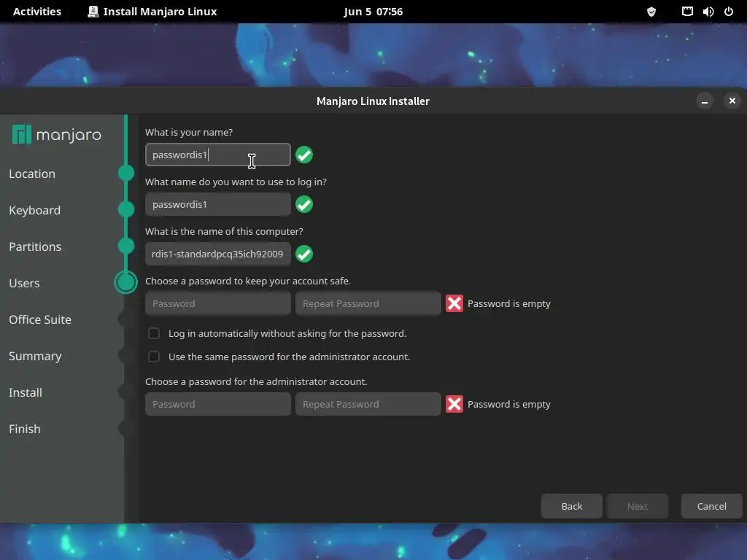Click the red X next to user password fields
Viewport: 747px width, 560px height.
point(454,303)
